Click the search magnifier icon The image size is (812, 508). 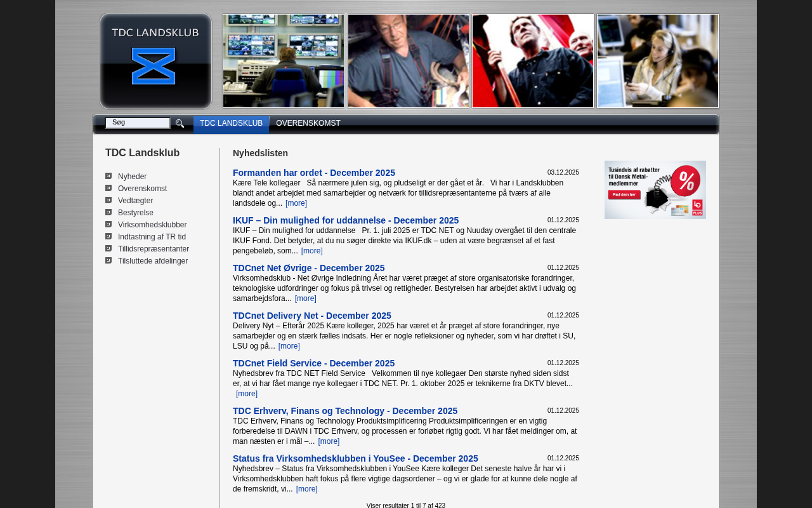[x=180, y=123]
